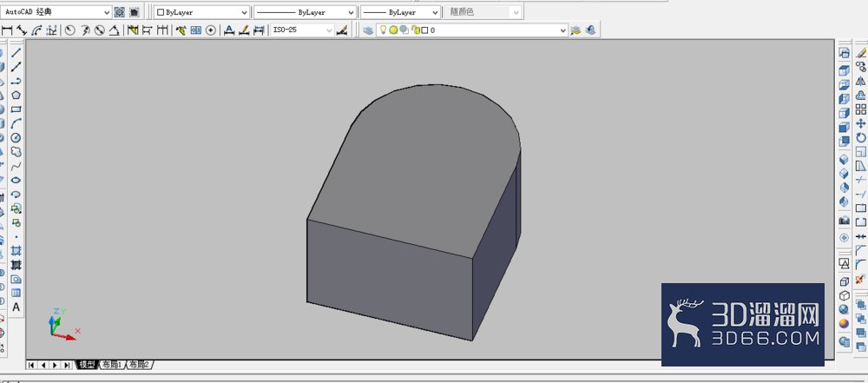The image size is (868, 383).
Task: Click the workspace settings gear button
Action: tap(120, 11)
